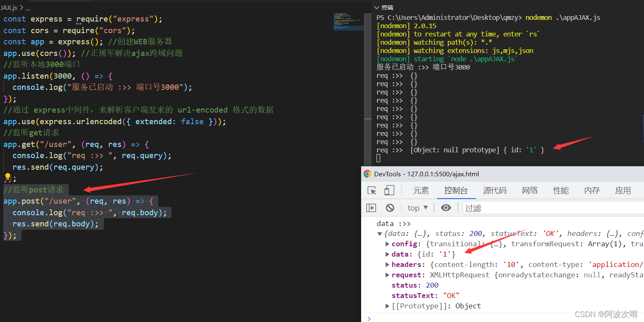Switch to the 控制台 tab
This screenshot has width=644, height=322.
pyautogui.click(x=456, y=190)
